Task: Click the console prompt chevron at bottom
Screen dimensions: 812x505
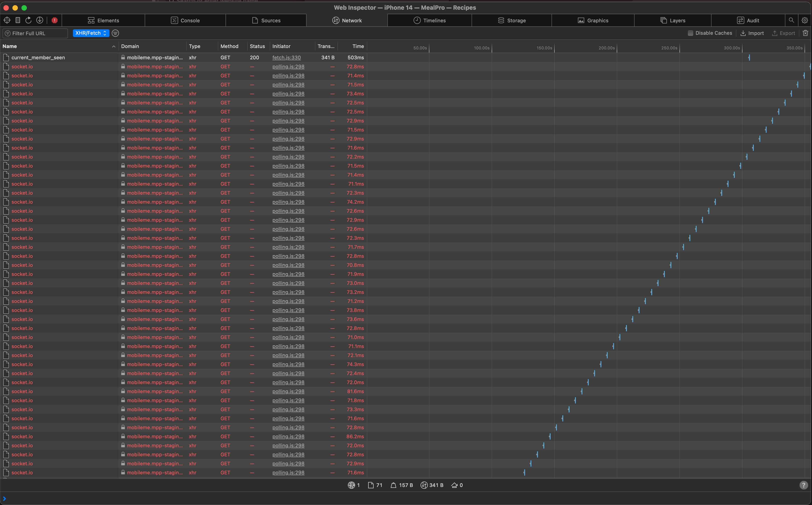Action: (x=4, y=499)
